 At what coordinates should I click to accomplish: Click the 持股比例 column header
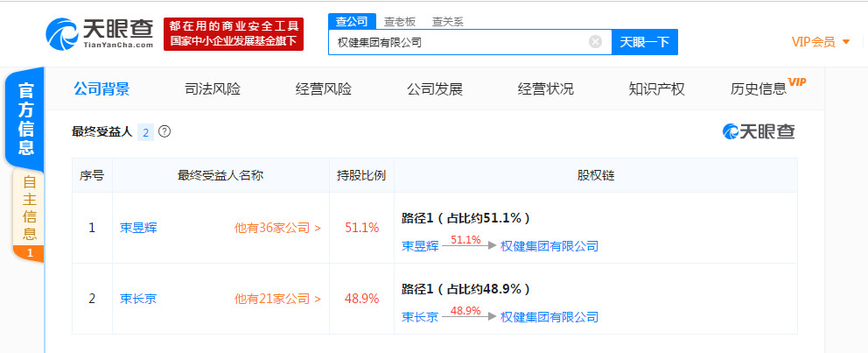click(361, 176)
